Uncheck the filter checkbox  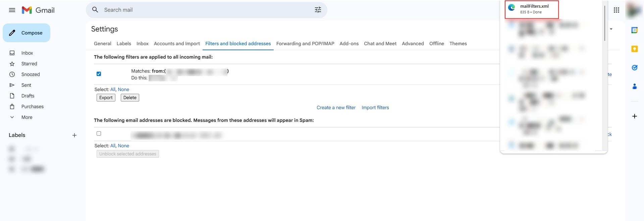tap(99, 74)
